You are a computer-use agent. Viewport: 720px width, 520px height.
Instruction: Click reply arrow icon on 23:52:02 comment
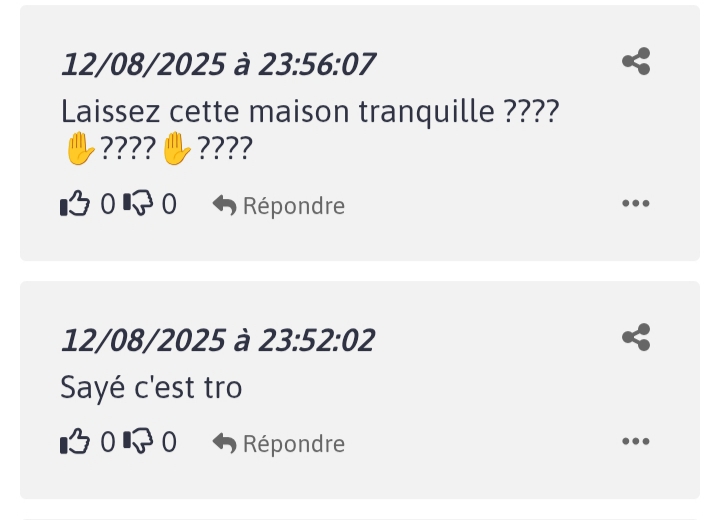coord(224,444)
